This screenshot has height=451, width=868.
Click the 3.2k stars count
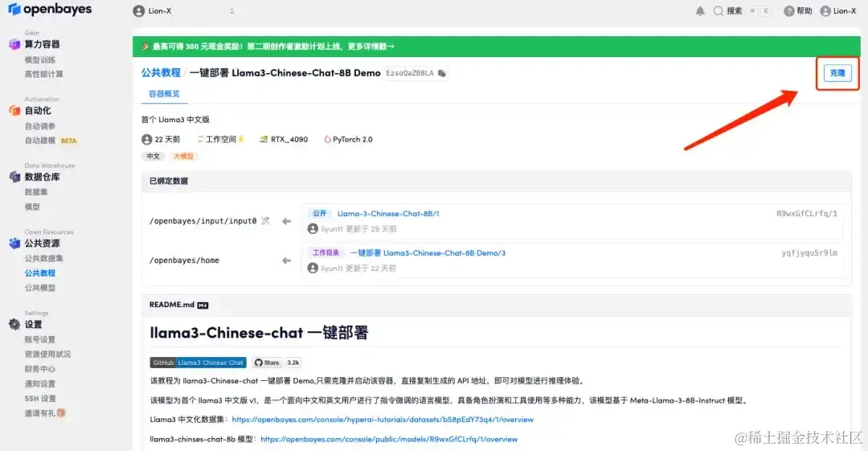coord(293,363)
